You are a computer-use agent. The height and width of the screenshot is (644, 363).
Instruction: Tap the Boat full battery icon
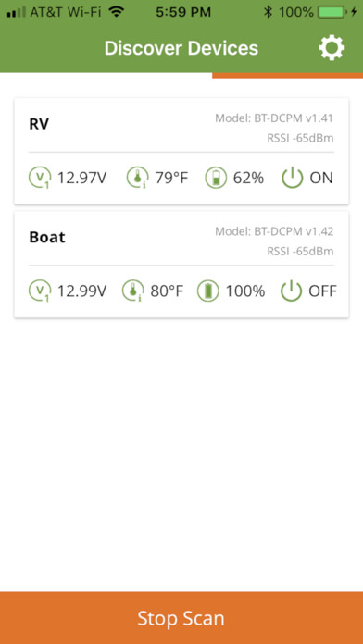(208, 291)
